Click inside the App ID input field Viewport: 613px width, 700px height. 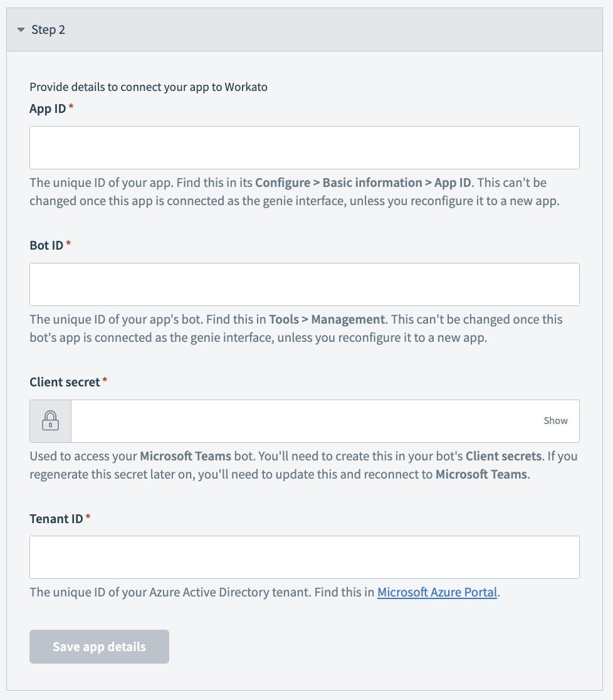coord(305,147)
